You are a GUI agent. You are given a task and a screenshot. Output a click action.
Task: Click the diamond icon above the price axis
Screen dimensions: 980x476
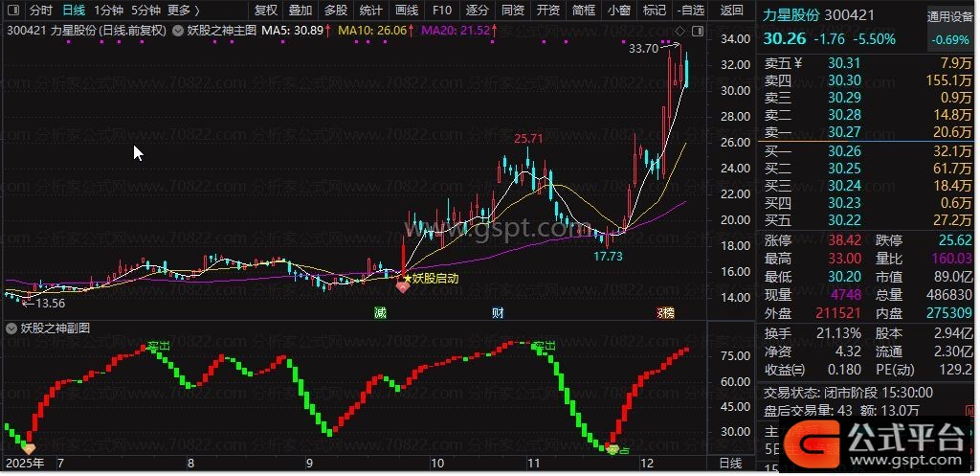pyautogui.click(x=680, y=30)
